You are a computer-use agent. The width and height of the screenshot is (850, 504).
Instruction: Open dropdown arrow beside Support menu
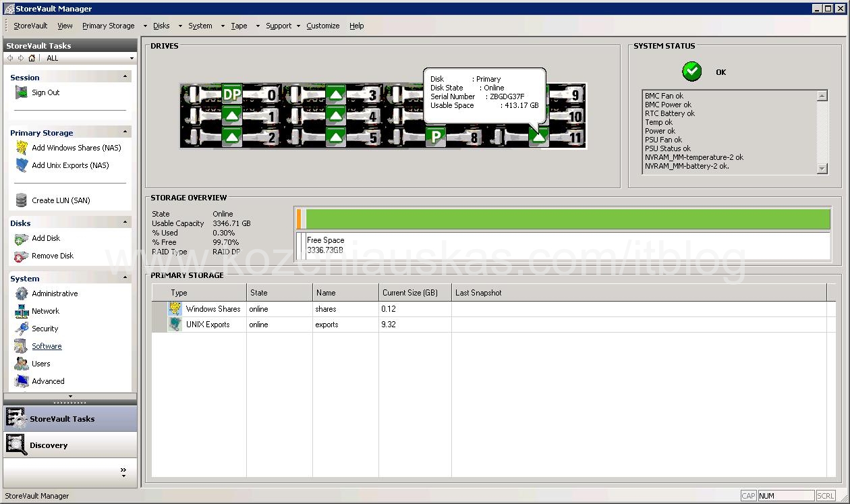point(298,26)
